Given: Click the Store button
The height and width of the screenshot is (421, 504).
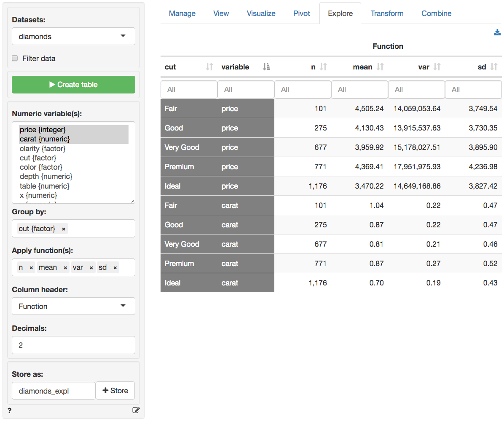Looking at the screenshot, I should (x=115, y=391).
